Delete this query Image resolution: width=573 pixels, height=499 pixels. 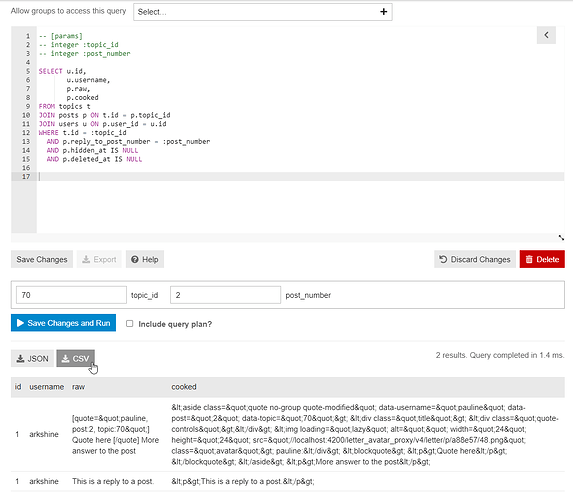[542, 259]
